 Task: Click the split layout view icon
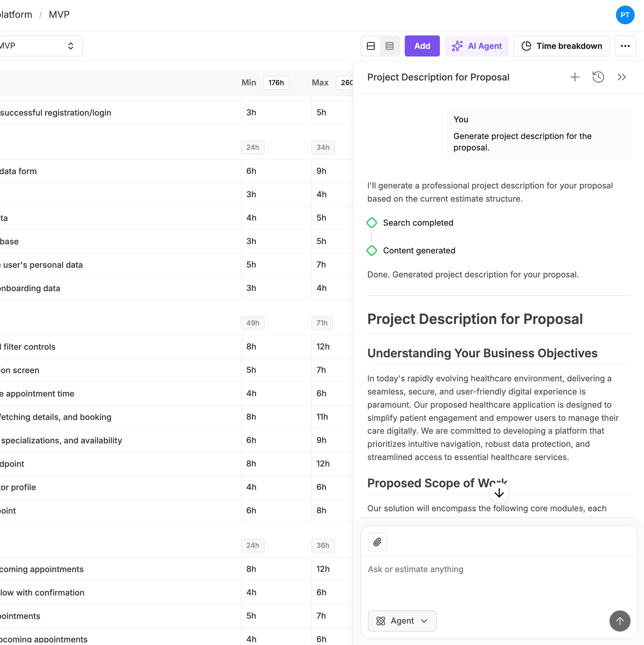[x=371, y=46]
